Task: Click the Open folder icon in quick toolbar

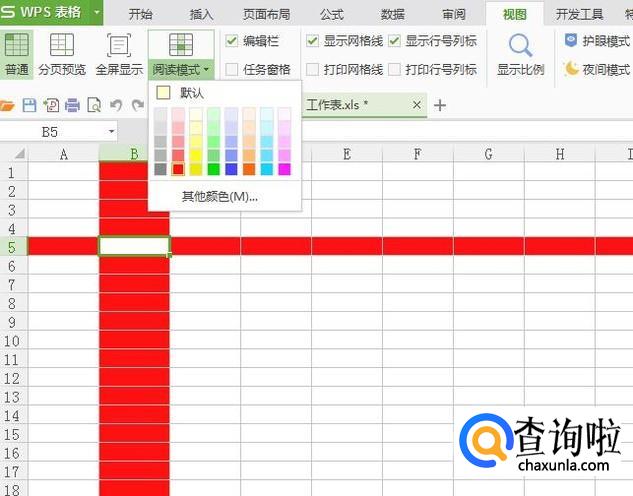Action: pyautogui.click(x=7, y=106)
